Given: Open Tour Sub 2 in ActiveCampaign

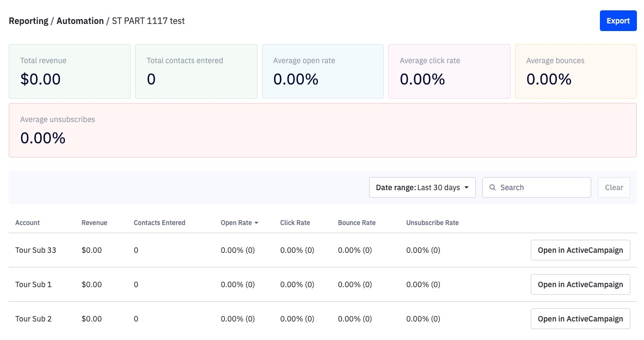Looking at the screenshot, I should point(580,319).
